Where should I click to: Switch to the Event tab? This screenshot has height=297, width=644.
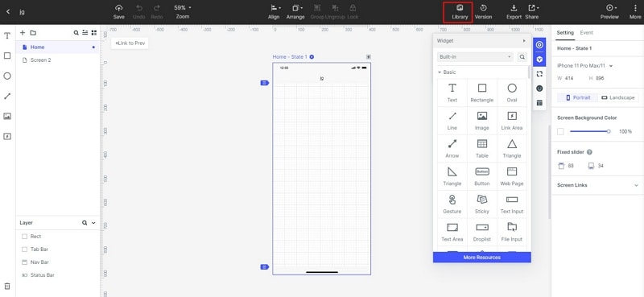point(587,33)
